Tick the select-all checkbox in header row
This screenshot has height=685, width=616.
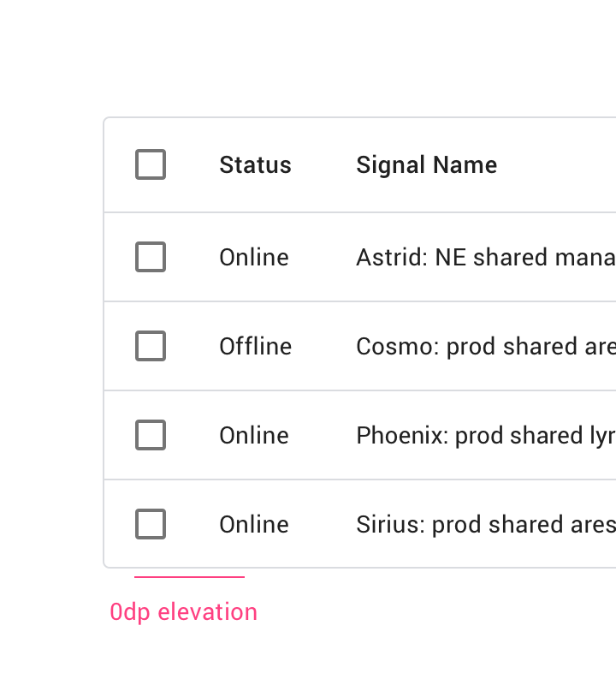tap(151, 164)
